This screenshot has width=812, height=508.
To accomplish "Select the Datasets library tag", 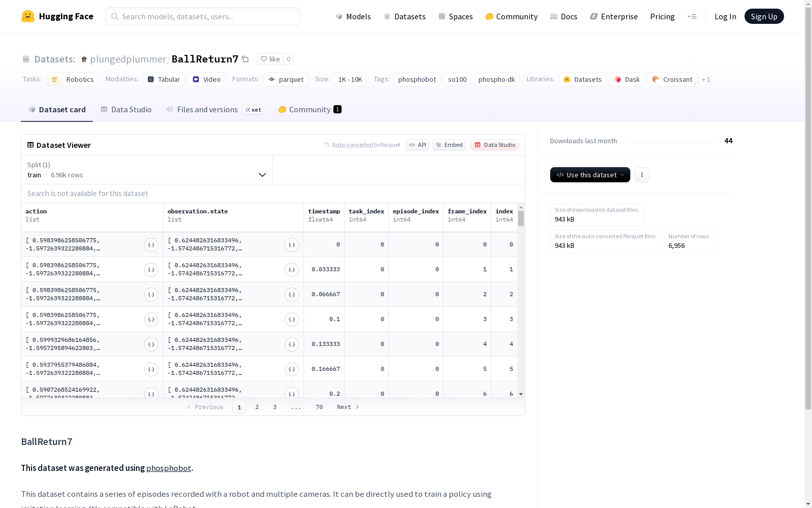I will [x=583, y=79].
